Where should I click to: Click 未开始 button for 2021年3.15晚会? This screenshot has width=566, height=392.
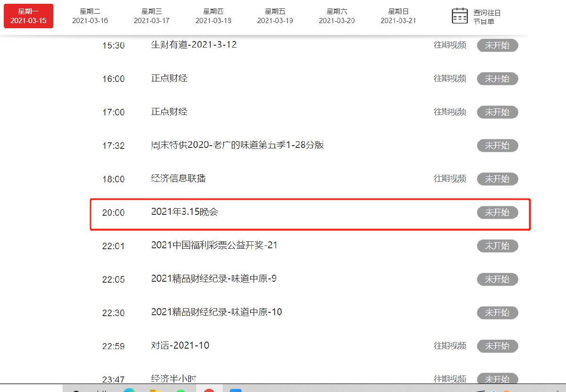point(497,212)
